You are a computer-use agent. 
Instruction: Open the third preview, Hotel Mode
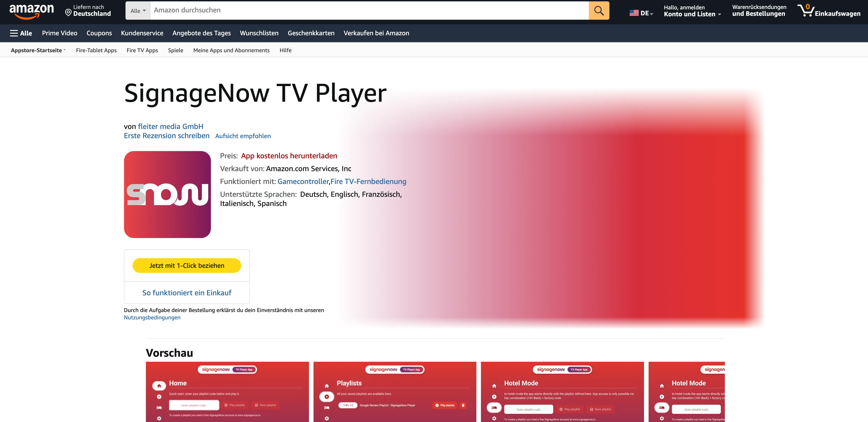coord(562,392)
